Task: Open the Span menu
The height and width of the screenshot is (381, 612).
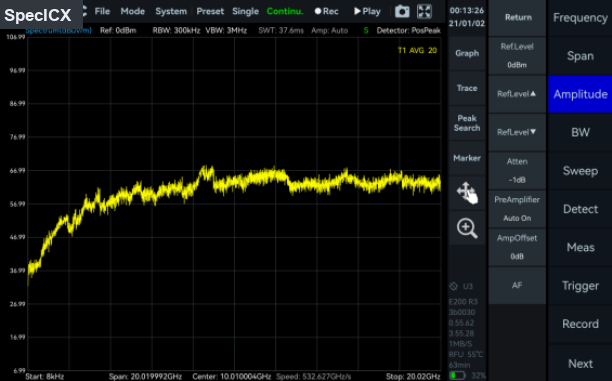Action: [580, 56]
